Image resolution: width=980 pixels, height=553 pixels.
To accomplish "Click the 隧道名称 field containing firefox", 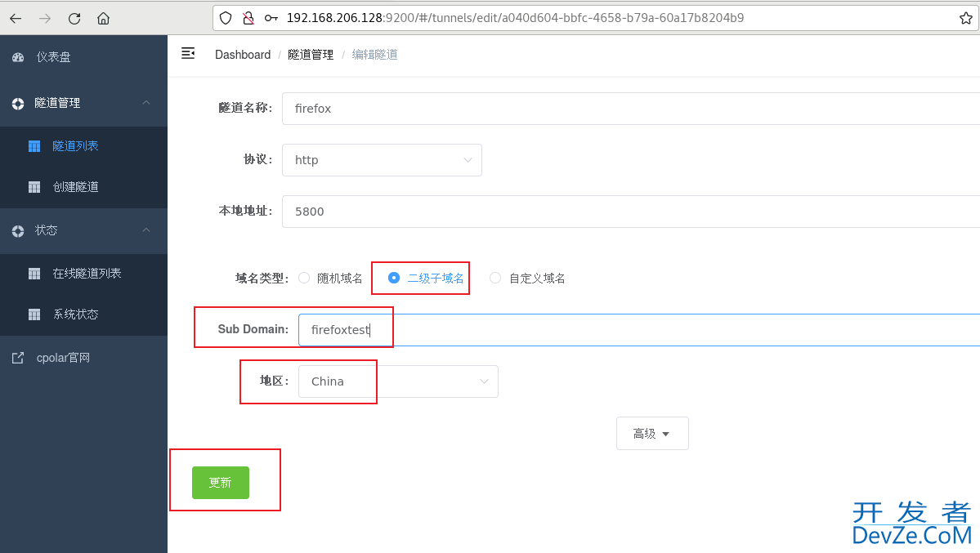I will click(631, 109).
